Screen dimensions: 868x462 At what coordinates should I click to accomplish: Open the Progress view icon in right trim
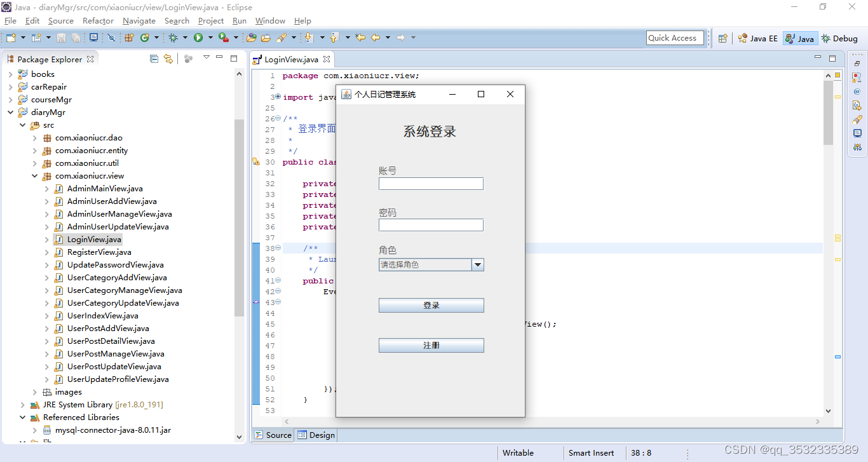coord(857,147)
